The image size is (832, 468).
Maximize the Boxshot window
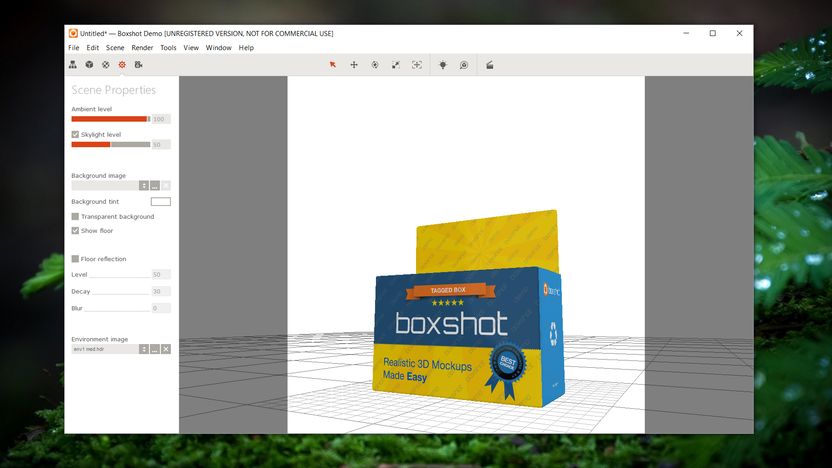[x=713, y=33]
